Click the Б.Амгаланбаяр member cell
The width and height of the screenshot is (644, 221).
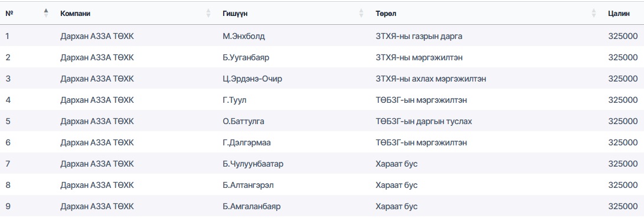tap(252, 207)
